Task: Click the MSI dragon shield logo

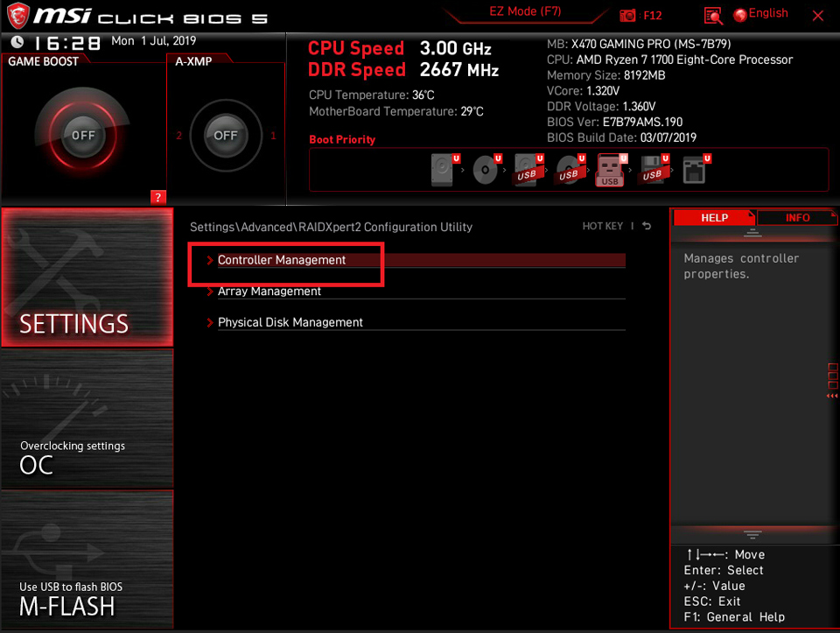Action: [17, 16]
